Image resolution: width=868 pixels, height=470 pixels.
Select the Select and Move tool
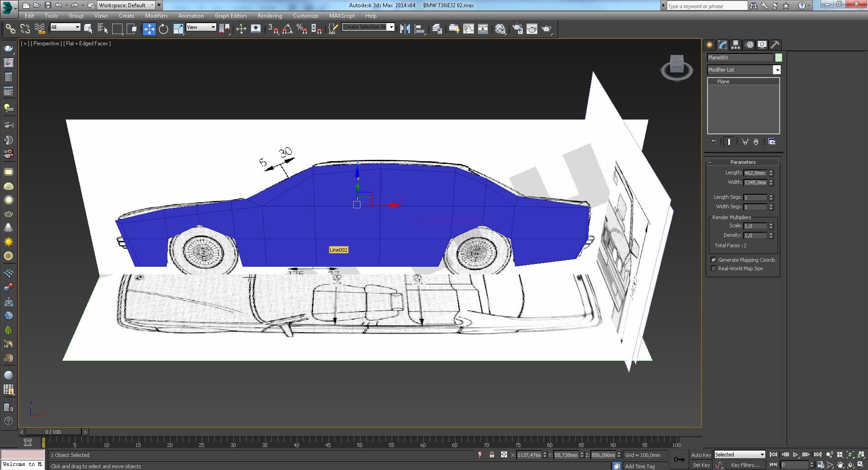click(149, 29)
